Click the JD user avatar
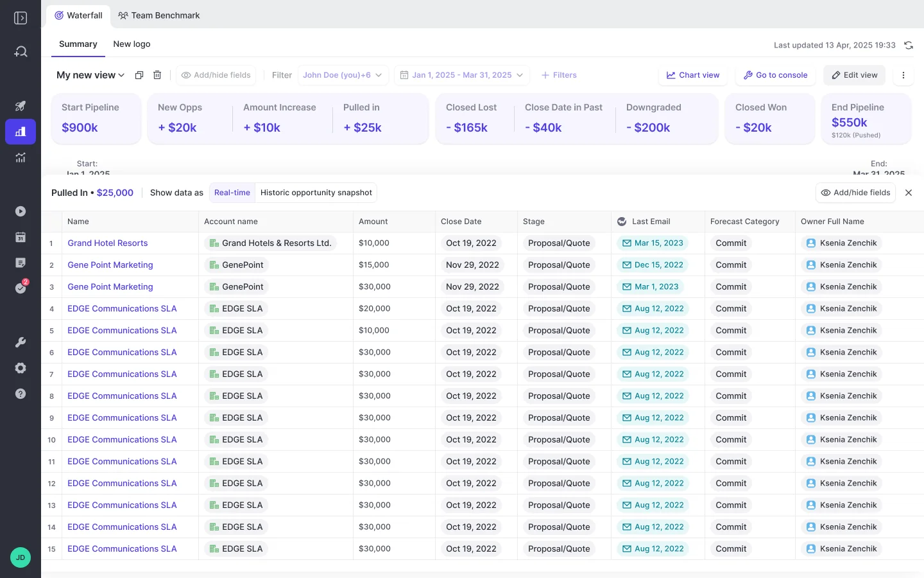This screenshot has height=578, width=924. pyautogui.click(x=21, y=557)
